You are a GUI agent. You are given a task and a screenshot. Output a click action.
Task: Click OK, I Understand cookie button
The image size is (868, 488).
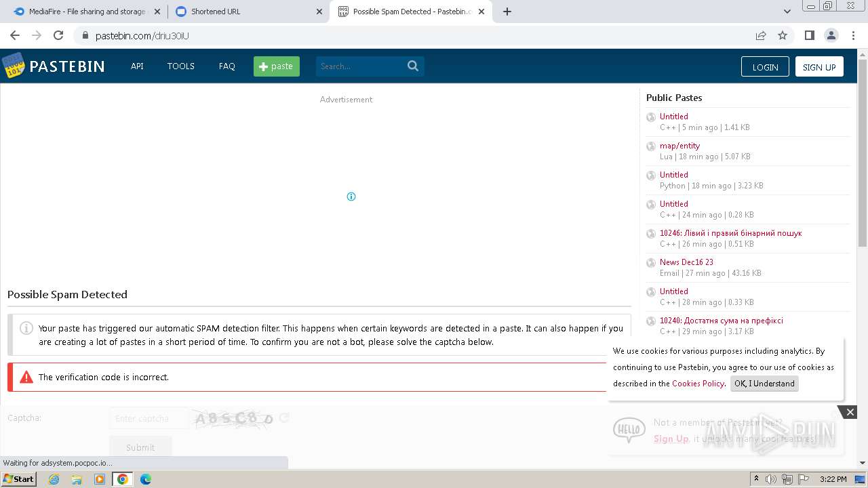(764, 384)
